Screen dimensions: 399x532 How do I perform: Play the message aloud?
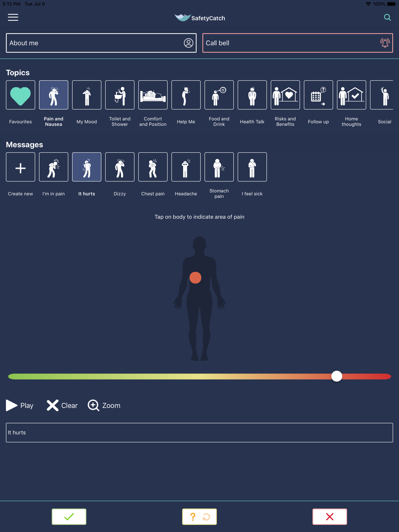coord(20,405)
